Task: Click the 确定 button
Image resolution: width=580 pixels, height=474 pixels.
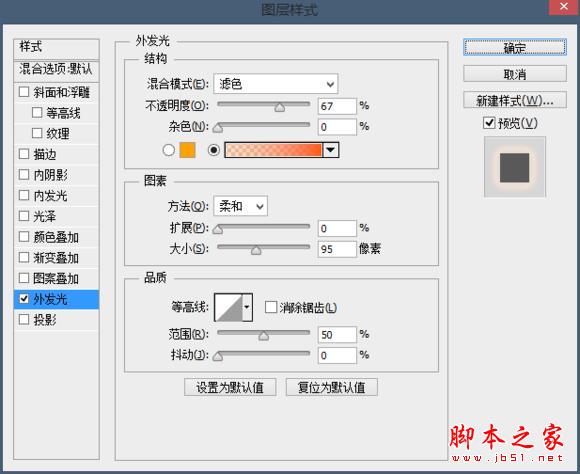Action: pyautogui.click(x=515, y=47)
